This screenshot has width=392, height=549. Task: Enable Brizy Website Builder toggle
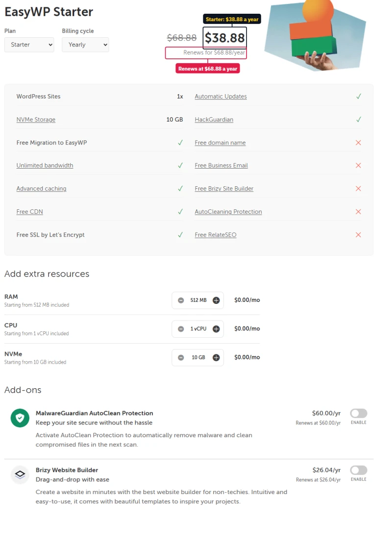click(x=359, y=470)
